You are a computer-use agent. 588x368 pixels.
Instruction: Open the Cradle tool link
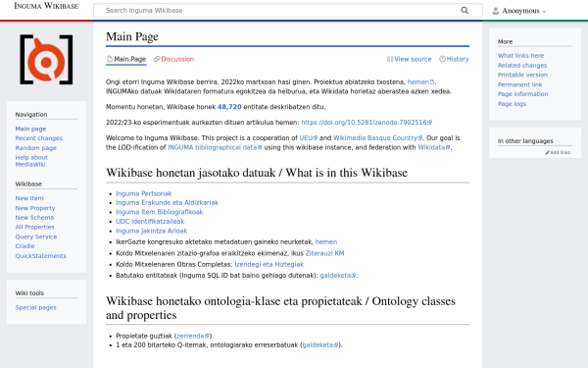click(x=24, y=246)
